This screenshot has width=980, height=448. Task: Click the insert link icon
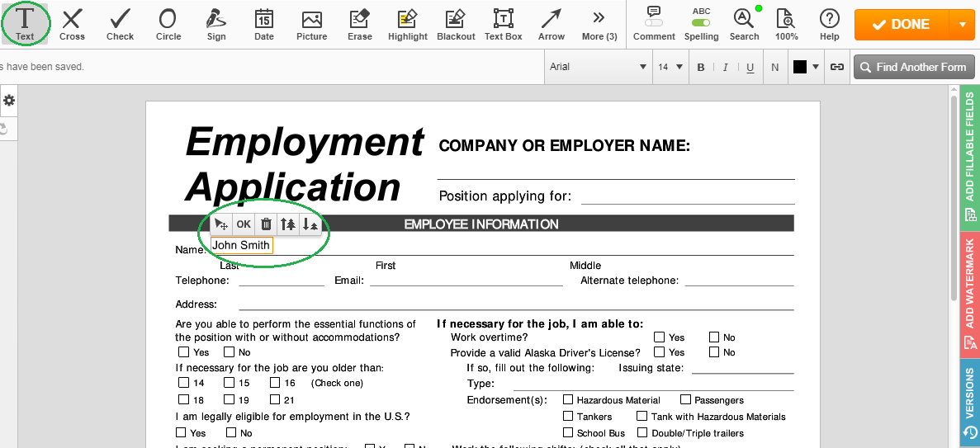[837, 67]
